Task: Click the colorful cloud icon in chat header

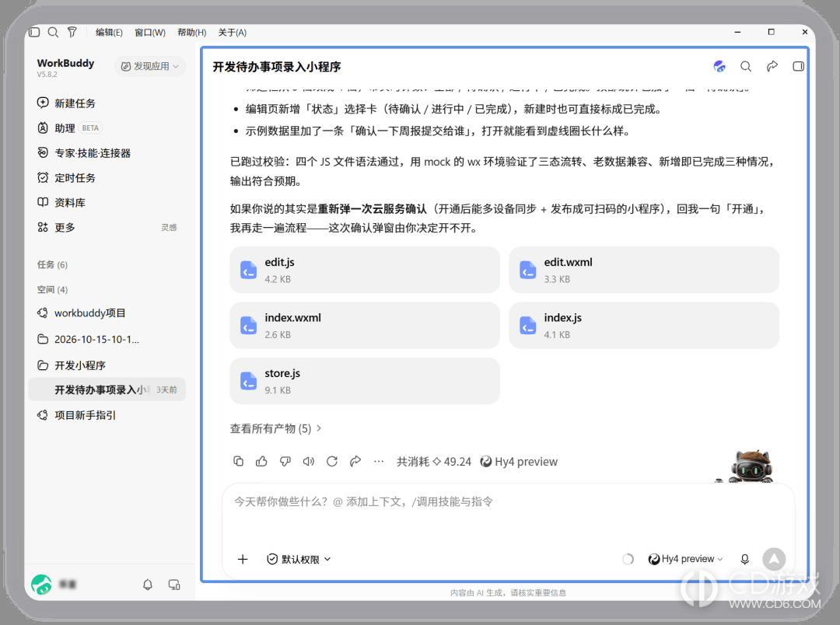Action: pyautogui.click(x=719, y=66)
